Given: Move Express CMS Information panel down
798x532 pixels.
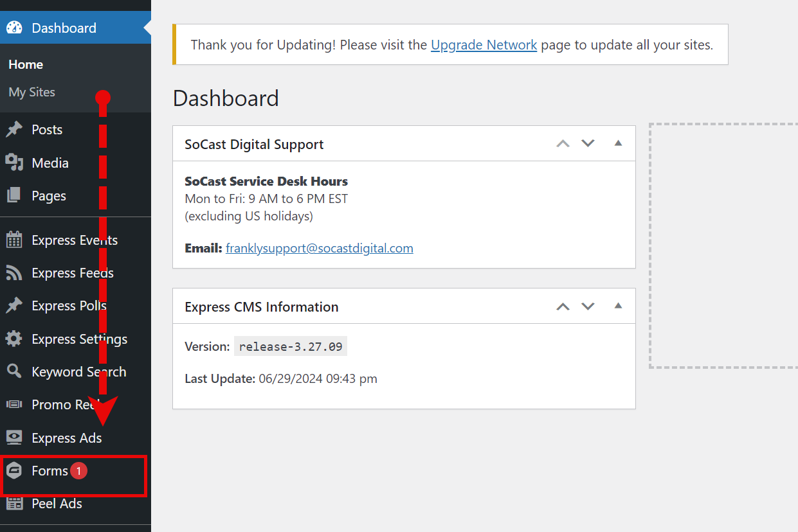Looking at the screenshot, I should point(588,306).
